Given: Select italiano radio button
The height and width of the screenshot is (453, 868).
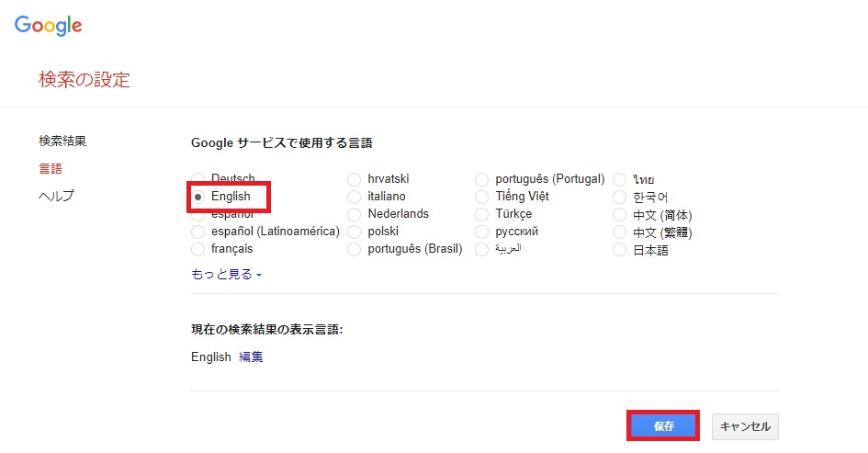Looking at the screenshot, I should [x=355, y=197].
